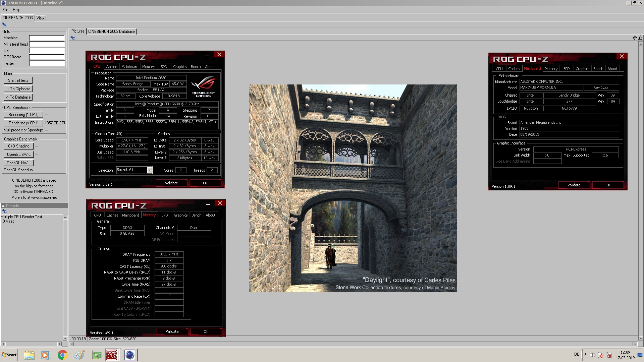Image resolution: width=644 pixels, height=362 pixels.
Task: Open Graphics tab in the Mainboard CPU-Z window
Action: (x=583, y=69)
